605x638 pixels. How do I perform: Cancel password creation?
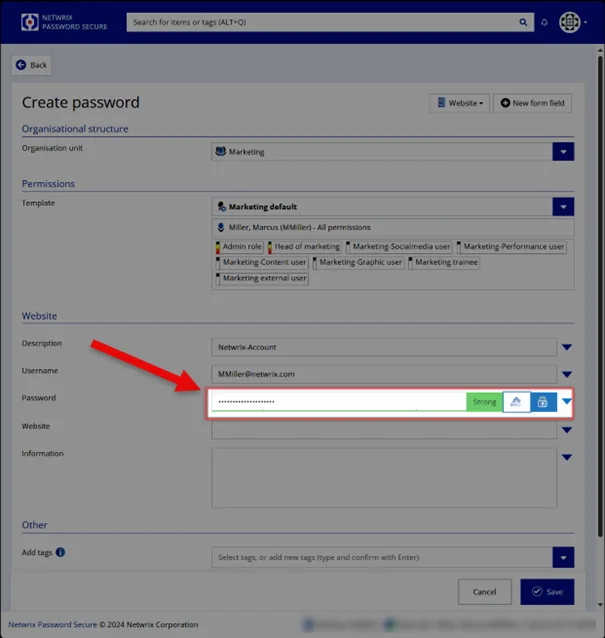click(485, 592)
